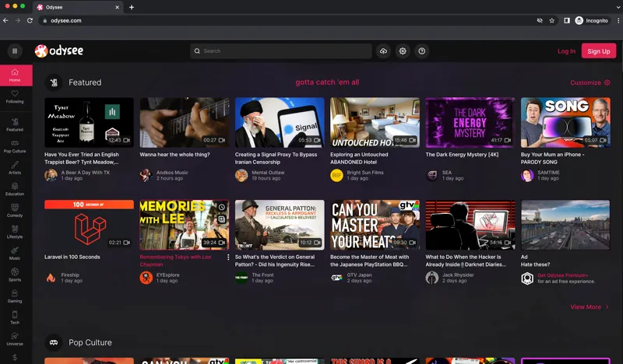
Task: Open GTV Japan channel name
Action: click(359, 275)
